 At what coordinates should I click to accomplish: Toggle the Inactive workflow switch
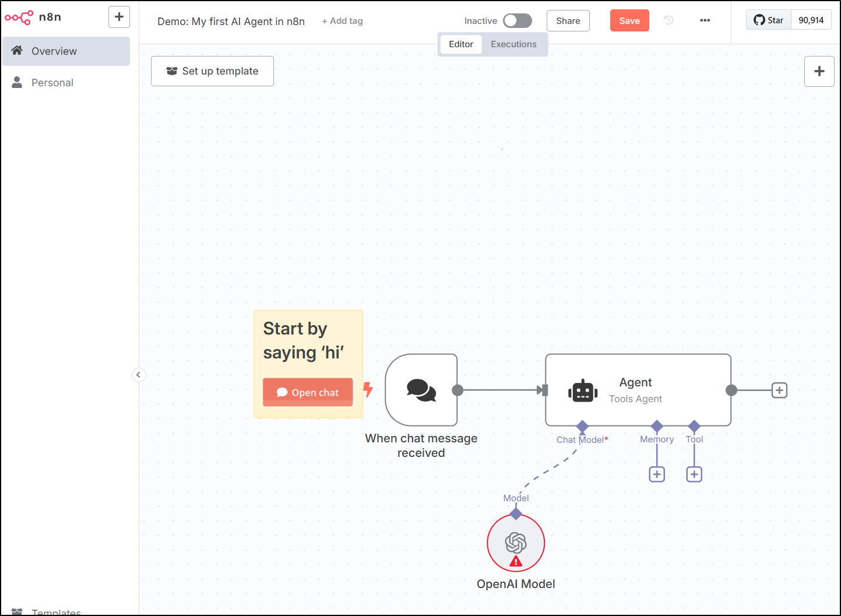click(518, 21)
